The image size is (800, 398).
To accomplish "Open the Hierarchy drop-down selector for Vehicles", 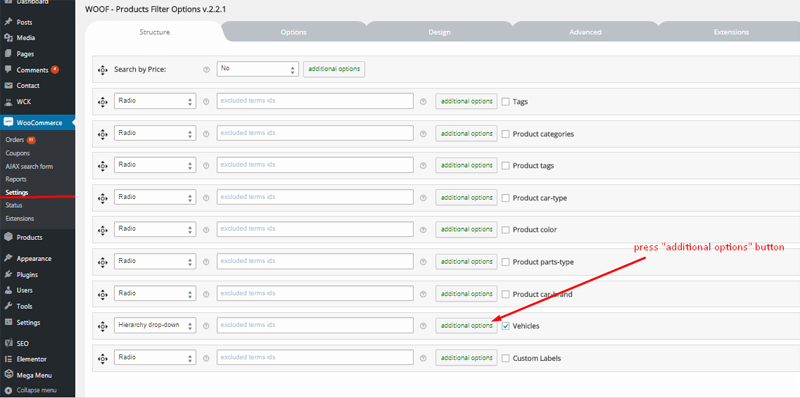I will coord(155,325).
